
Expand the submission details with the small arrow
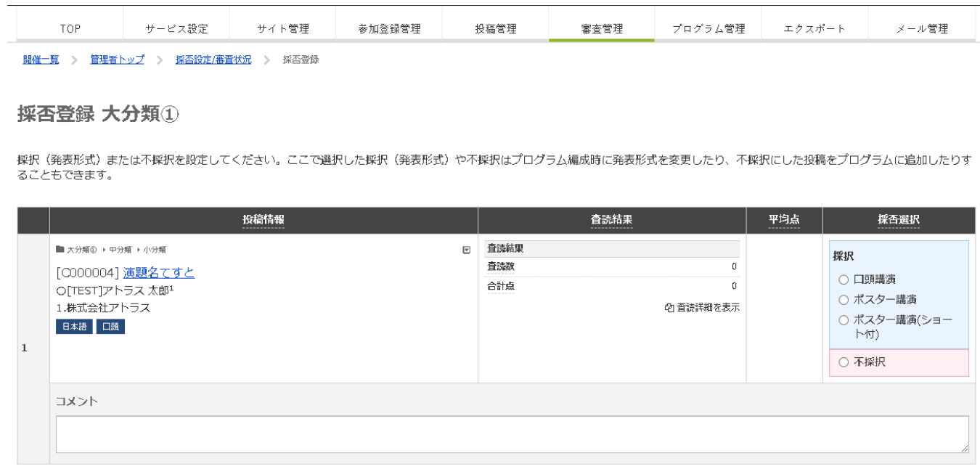466,248
